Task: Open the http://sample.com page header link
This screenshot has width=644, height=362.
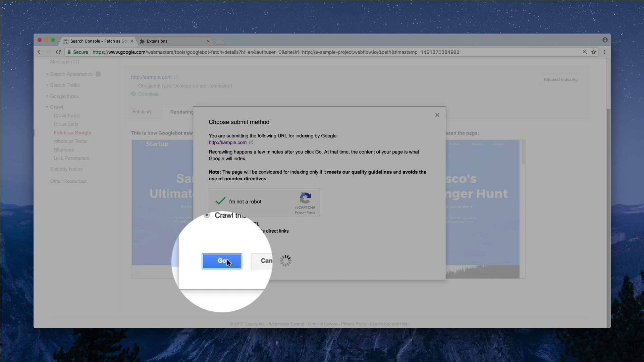Action: pos(151,77)
